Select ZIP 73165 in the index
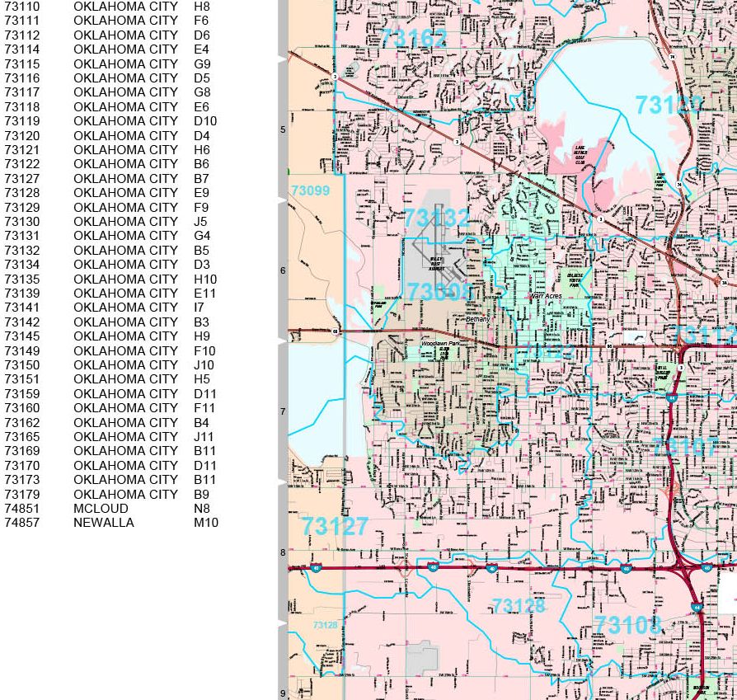 pyautogui.click(x=22, y=437)
